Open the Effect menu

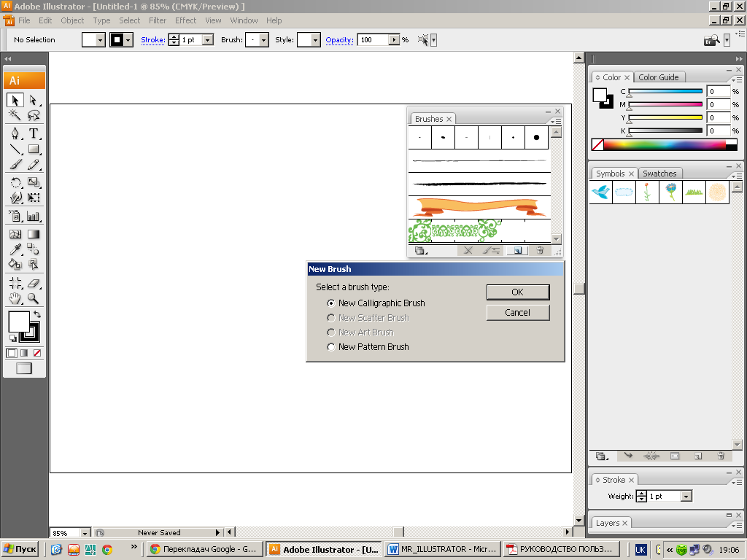pos(185,20)
